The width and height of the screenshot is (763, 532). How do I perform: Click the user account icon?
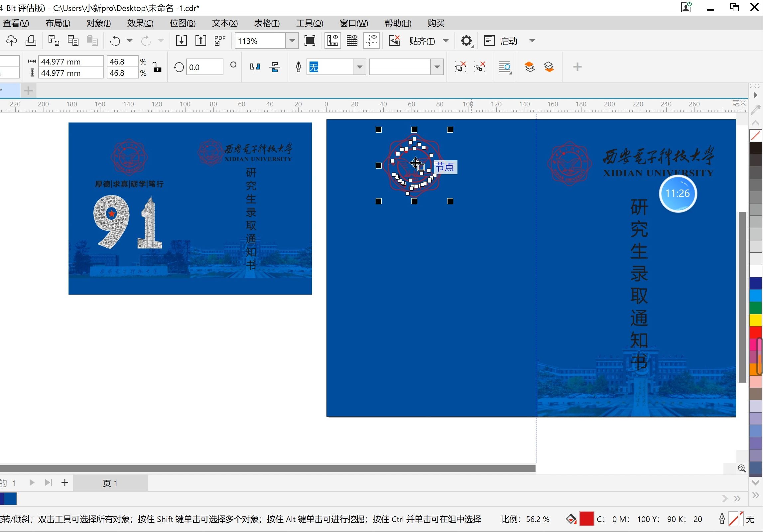(687, 7)
